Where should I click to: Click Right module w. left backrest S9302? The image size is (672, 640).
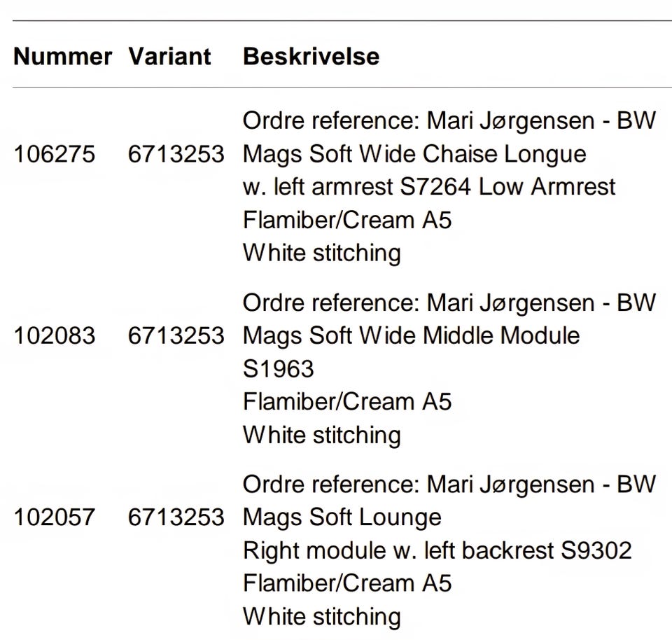click(437, 551)
